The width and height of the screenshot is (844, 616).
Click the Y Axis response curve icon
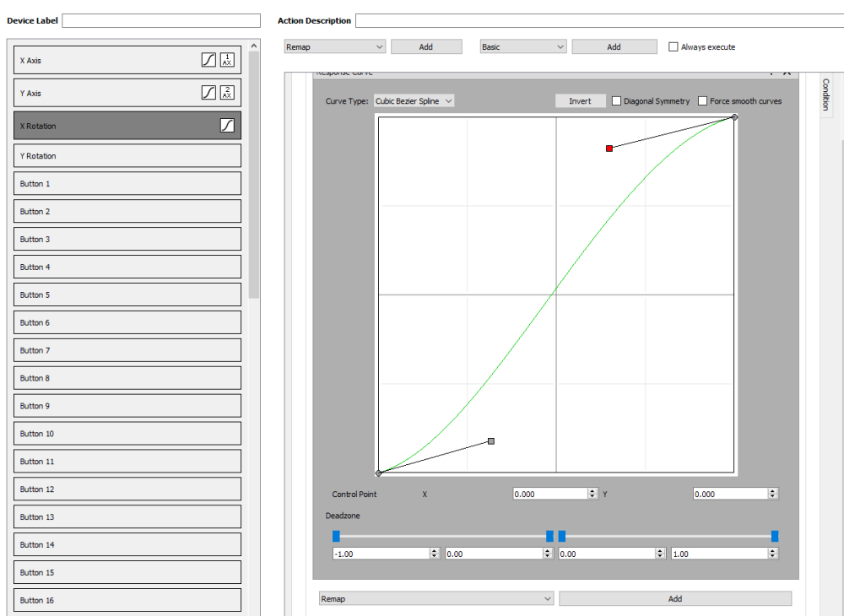(208, 93)
